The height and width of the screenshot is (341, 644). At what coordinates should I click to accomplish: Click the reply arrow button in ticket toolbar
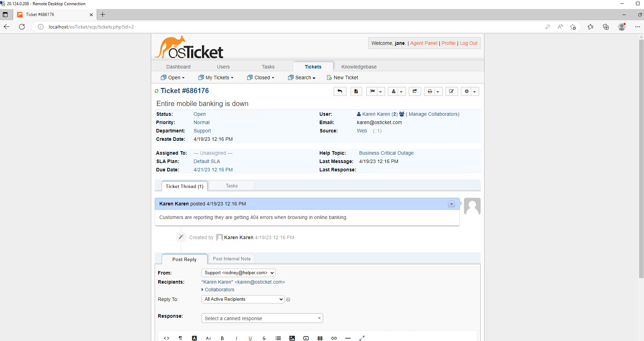340,91
